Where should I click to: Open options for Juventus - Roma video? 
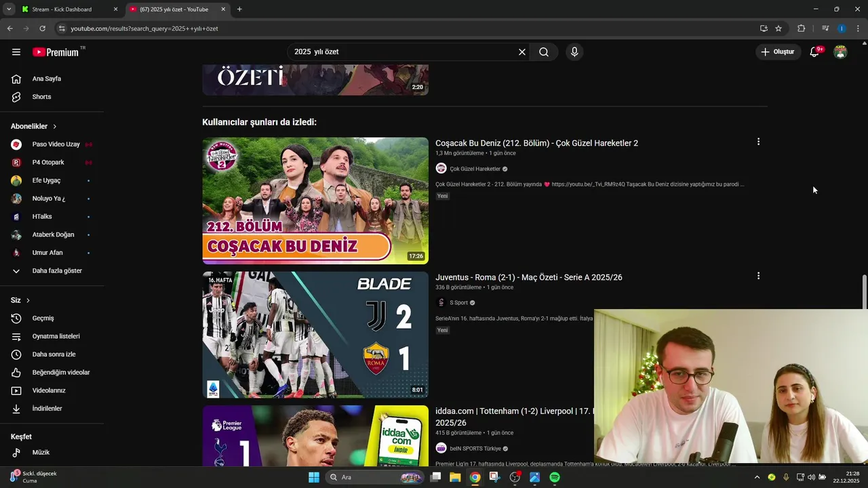[758, 276]
